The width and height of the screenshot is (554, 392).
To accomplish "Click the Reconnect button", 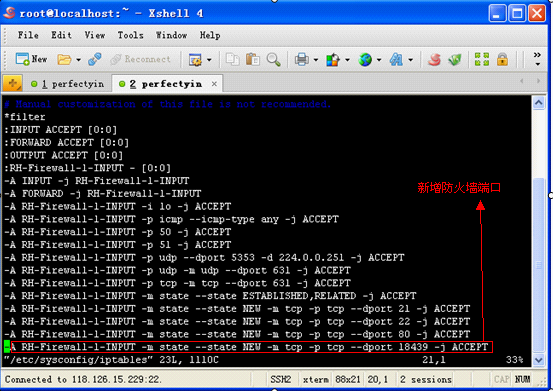I will tap(141, 59).
